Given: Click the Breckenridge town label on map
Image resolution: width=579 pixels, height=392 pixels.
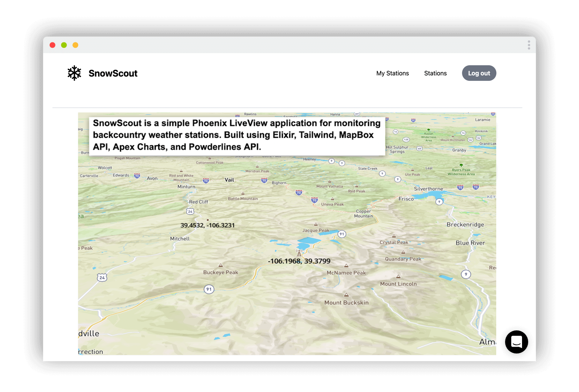Looking at the screenshot, I should click(465, 224).
